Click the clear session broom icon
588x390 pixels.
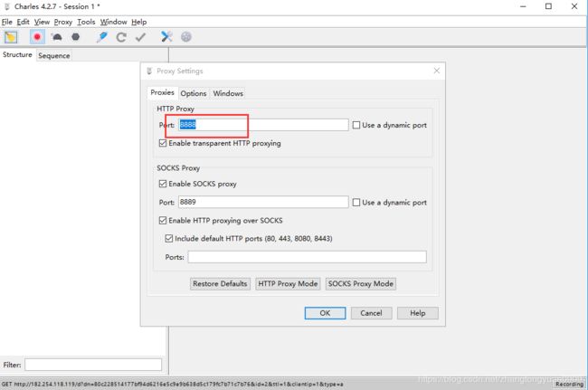tap(11, 37)
